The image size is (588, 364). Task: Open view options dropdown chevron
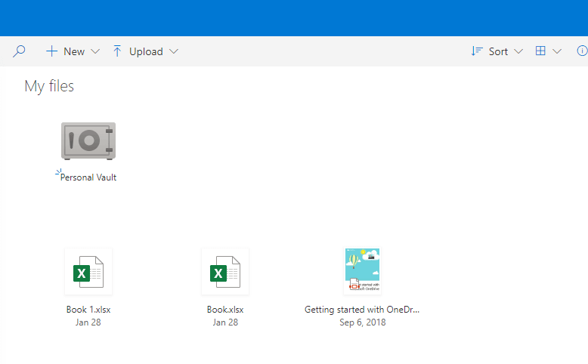(x=558, y=51)
